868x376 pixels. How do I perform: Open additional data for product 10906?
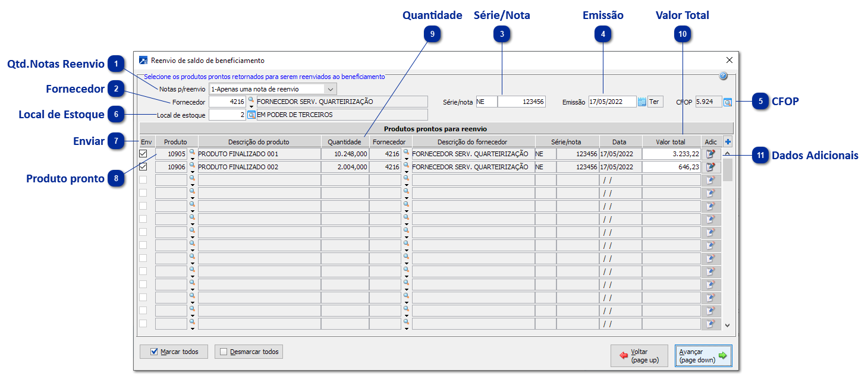pos(710,168)
